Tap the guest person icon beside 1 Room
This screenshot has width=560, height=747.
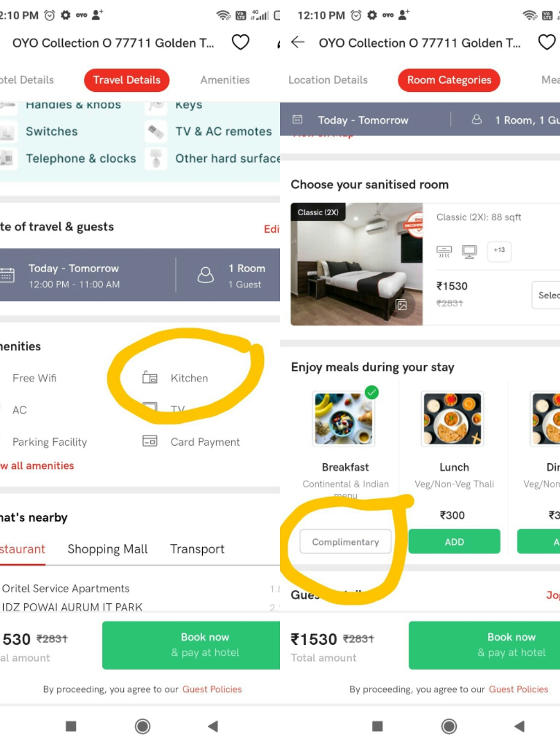coord(205,275)
